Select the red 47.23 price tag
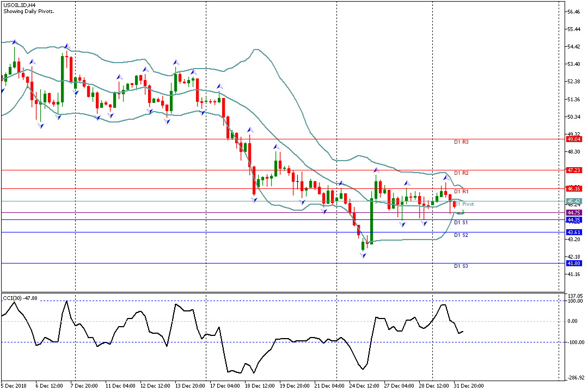 574,170
